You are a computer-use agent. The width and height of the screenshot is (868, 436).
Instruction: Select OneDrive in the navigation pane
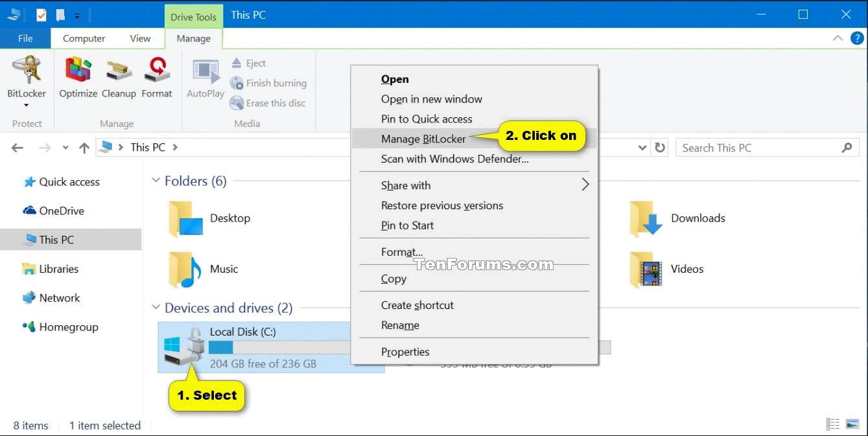[x=61, y=211]
